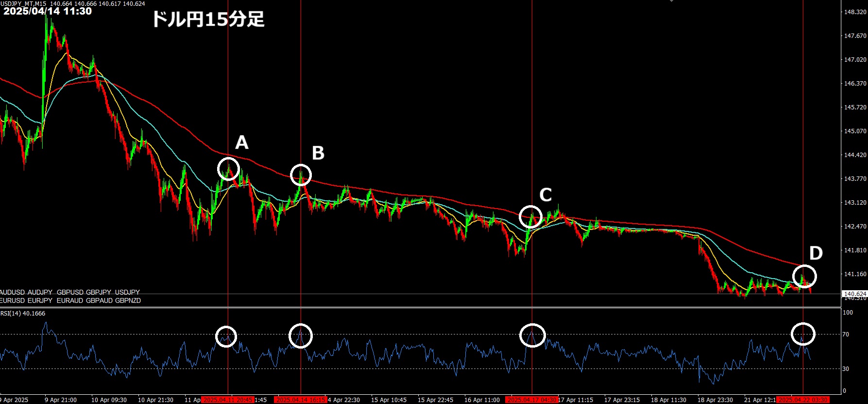868x404 pixels.
Task: Select the price circle below label D
Action: [x=805, y=277]
